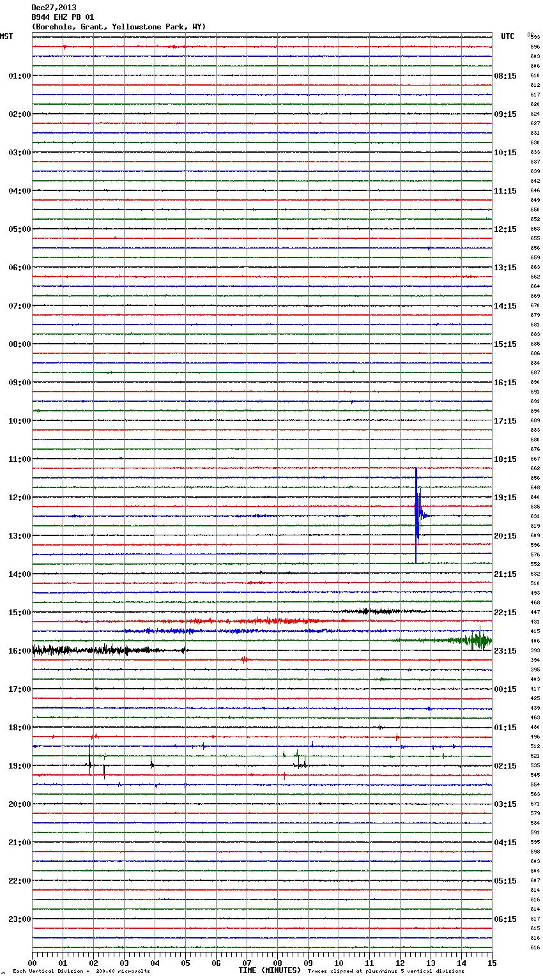
Task: Click the 15:00 MST row label
Action: [x=19, y=613]
